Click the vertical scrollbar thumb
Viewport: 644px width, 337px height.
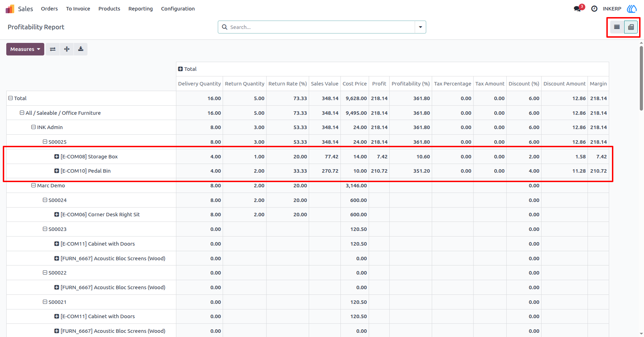click(641, 78)
